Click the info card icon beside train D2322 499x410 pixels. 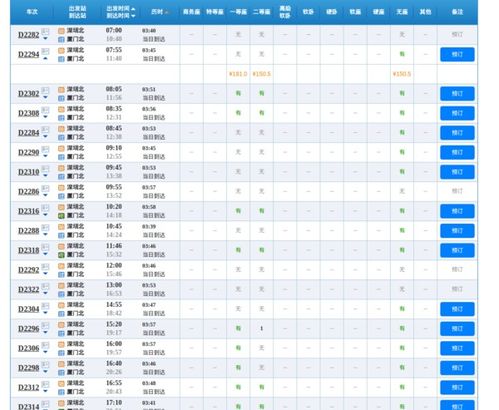(x=45, y=286)
